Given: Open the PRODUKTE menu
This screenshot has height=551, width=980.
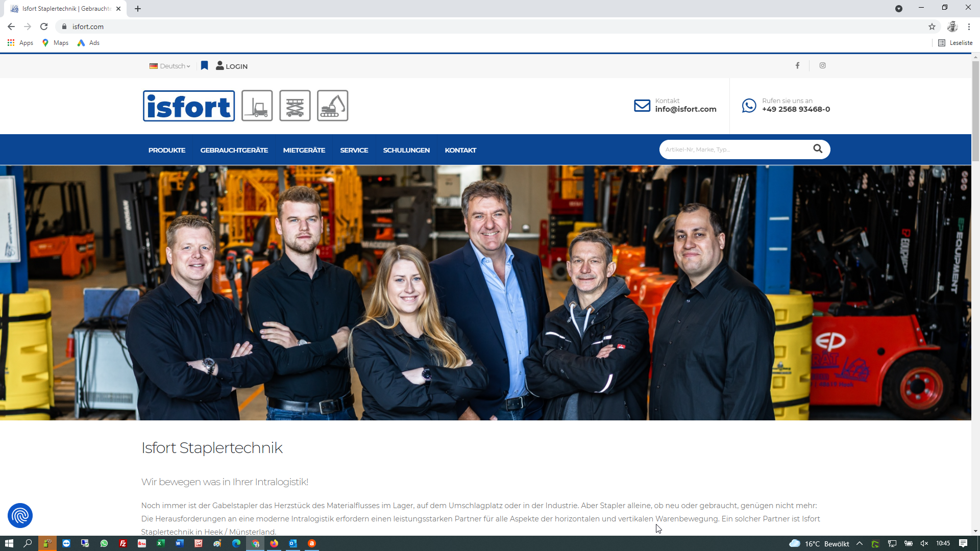Looking at the screenshot, I should 167,150.
